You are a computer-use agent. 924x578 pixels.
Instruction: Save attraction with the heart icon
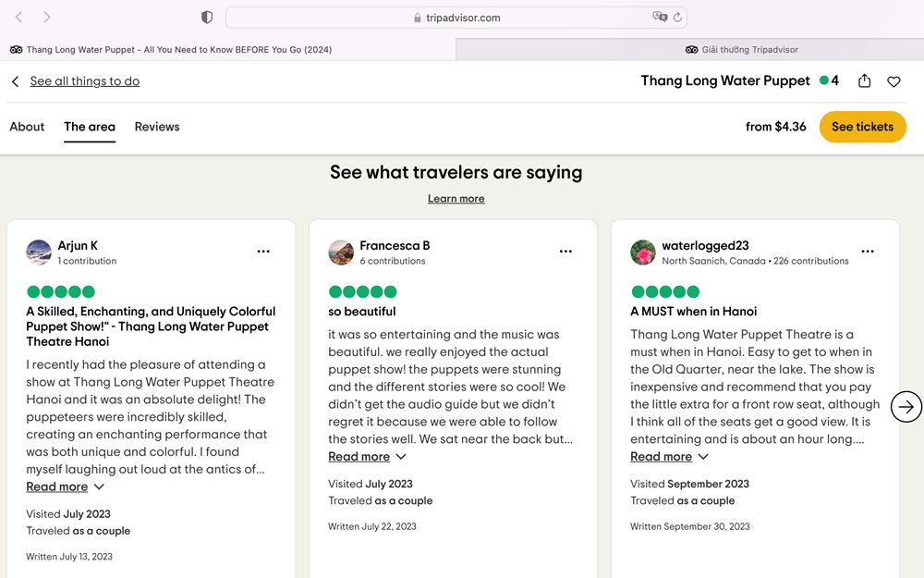894,81
